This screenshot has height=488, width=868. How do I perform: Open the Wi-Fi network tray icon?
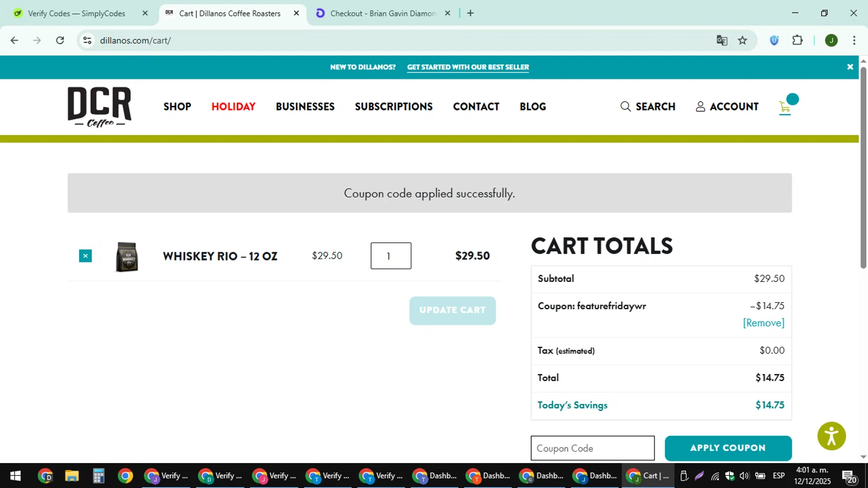click(x=715, y=476)
